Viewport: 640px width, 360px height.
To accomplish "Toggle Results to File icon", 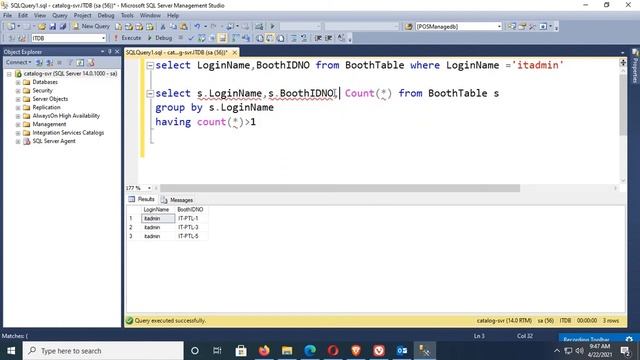I will (281, 38).
